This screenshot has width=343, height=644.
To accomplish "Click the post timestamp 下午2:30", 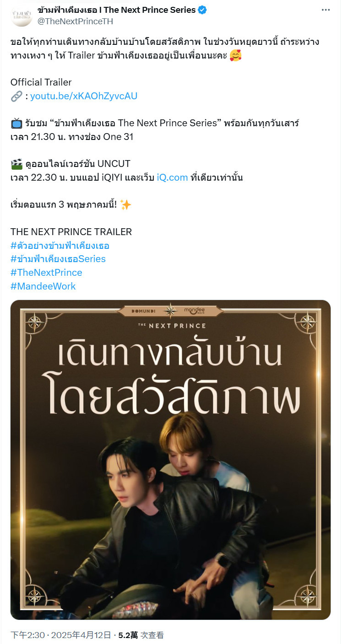I will (x=28, y=635).
